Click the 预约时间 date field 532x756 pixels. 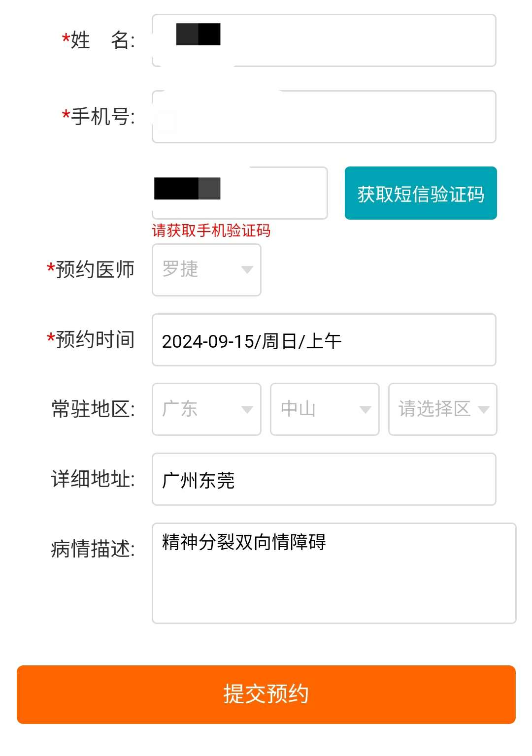click(324, 340)
